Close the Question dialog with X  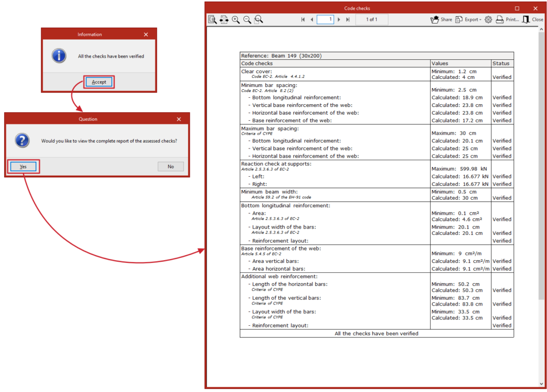click(179, 119)
